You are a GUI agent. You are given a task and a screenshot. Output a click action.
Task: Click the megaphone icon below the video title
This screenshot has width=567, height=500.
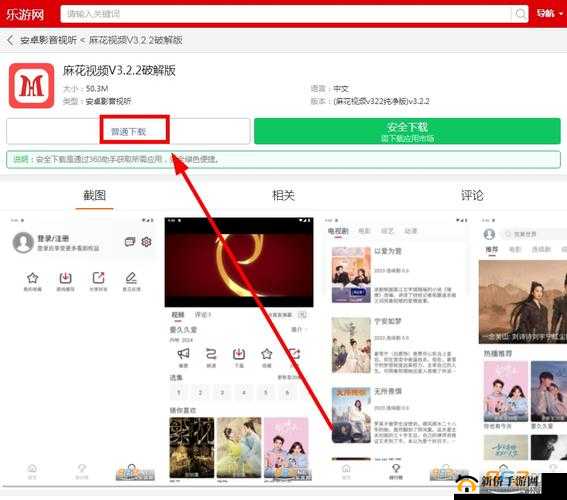click(183, 354)
